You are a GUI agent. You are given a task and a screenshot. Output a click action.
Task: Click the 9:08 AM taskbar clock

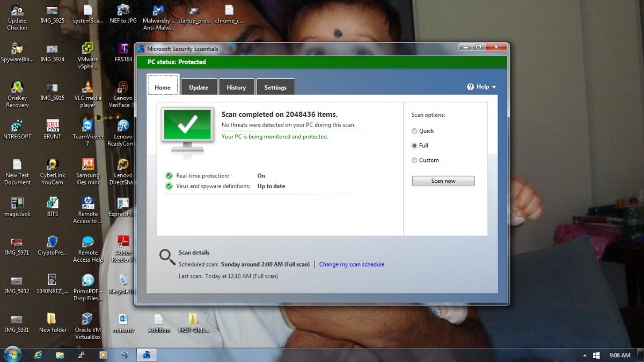(x=620, y=355)
